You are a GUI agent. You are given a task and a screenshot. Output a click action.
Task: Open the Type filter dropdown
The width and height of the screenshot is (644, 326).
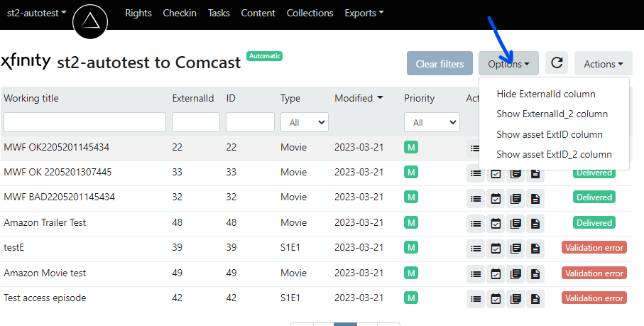[304, 122]
